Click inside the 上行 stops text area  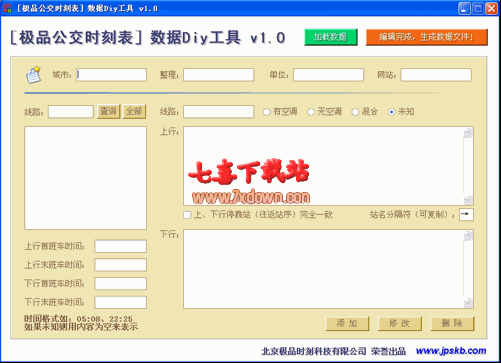pos(323,166)
